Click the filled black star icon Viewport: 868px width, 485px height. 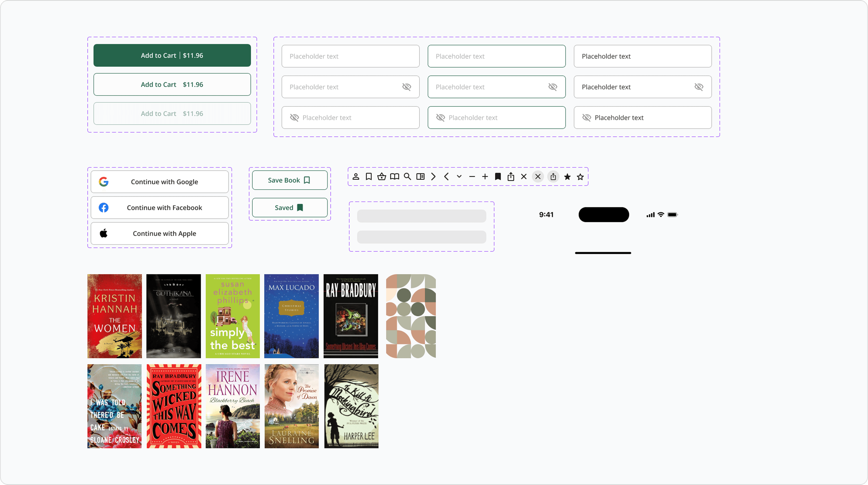567,177
